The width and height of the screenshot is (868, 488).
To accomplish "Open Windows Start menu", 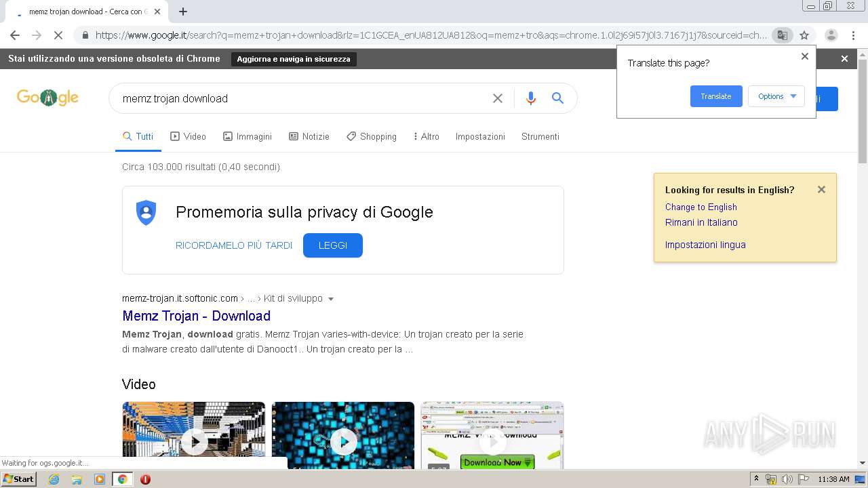I will click(19, 479).
